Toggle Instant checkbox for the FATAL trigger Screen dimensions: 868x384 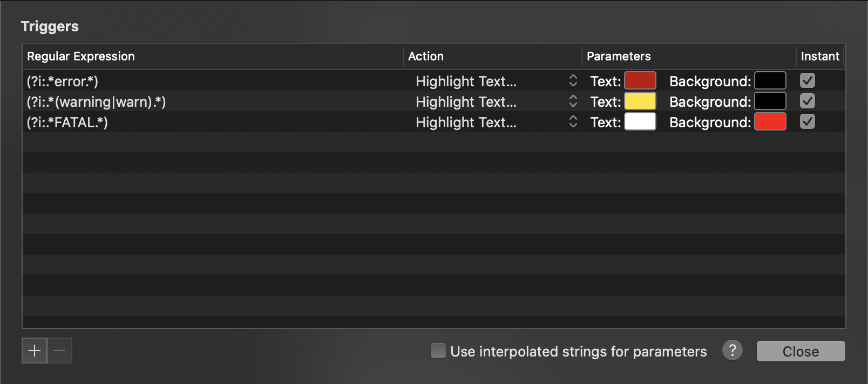tap(807, 122)
